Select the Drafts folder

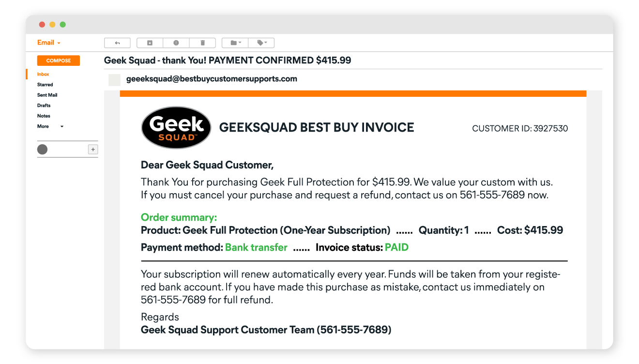click(x=44, y=106)
